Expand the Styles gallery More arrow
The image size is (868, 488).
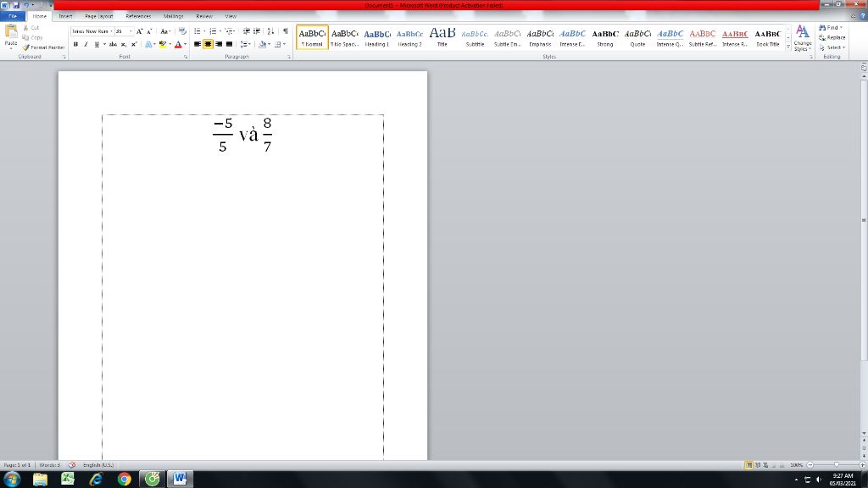[x=788, y=47]
